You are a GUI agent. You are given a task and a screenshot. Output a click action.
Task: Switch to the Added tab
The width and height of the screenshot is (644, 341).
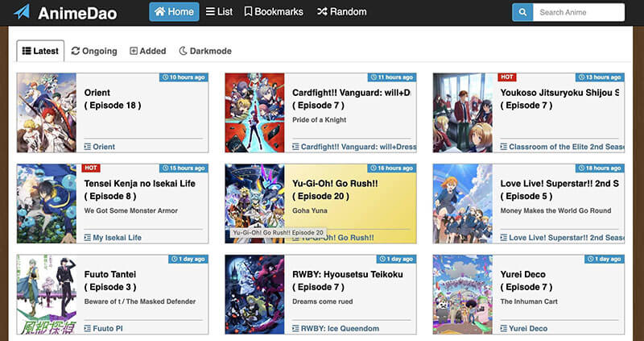coord(148,51)
